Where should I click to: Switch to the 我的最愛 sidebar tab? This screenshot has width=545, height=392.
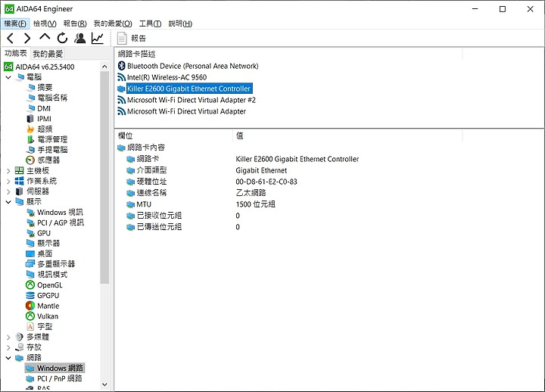point(48,54)
